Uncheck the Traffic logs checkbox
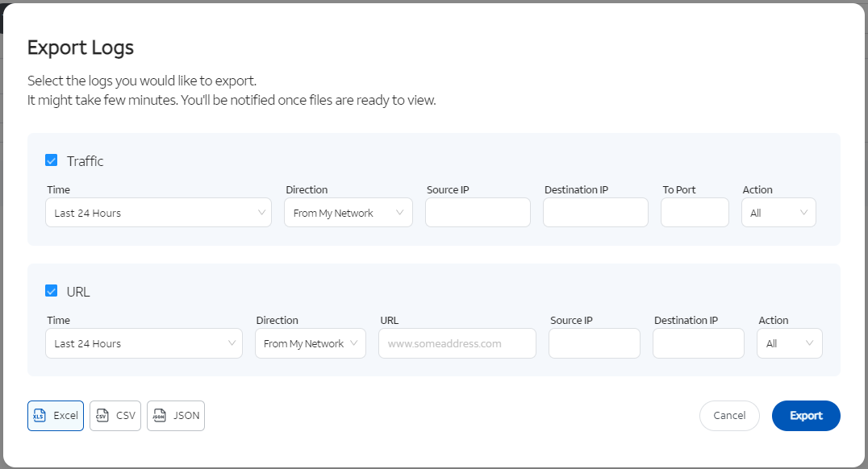Image resolution: width=868 pixels, height=469 pixels. coord(52,160)
